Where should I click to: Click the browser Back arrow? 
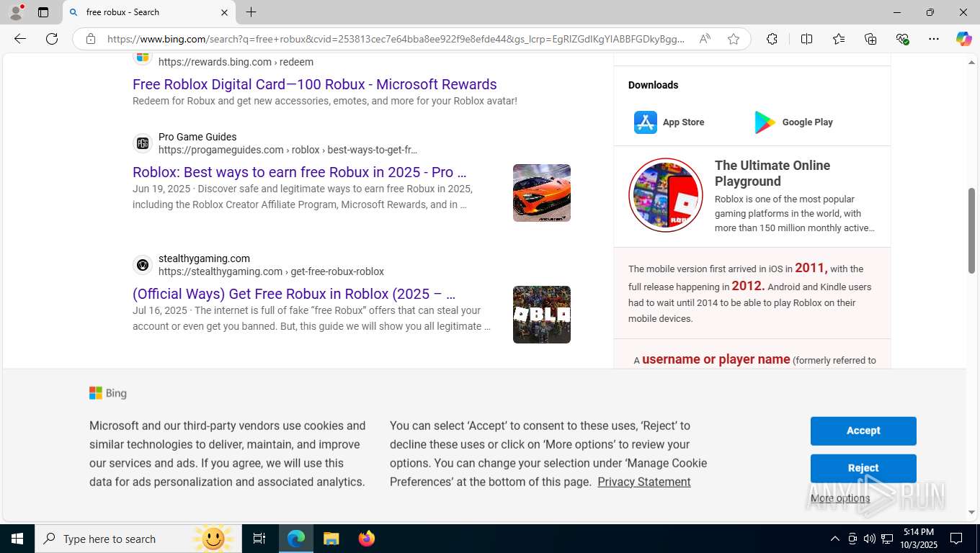[20, 39]
